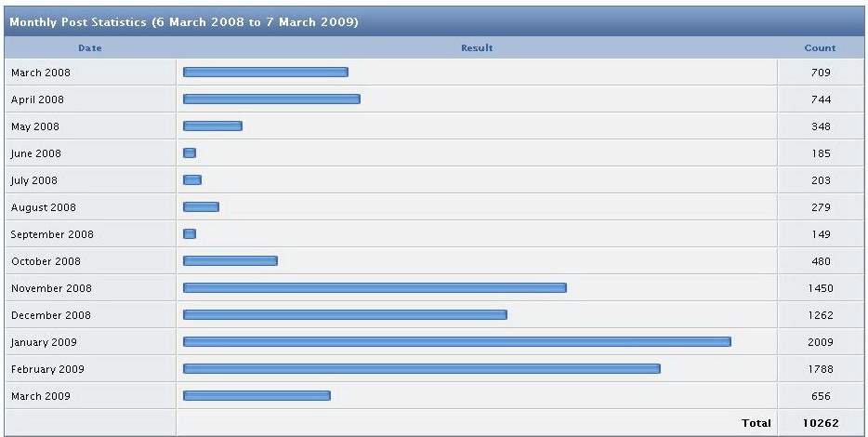
Task: Click the June 2008 small bar
Action: click(190, 152)
